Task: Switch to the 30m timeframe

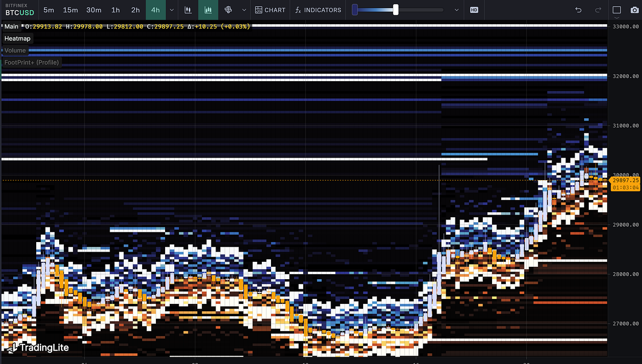Action: click(94, 10)
